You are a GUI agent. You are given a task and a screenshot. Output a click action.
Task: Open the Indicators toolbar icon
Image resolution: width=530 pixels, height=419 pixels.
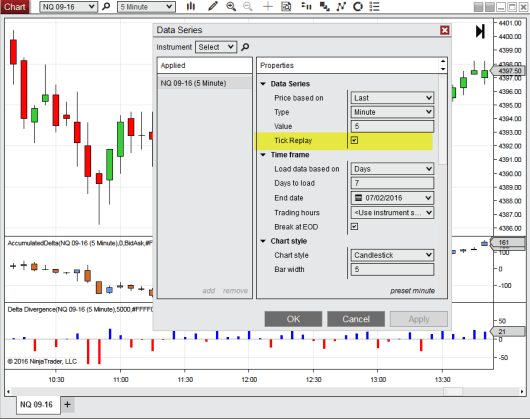point(341,6)
